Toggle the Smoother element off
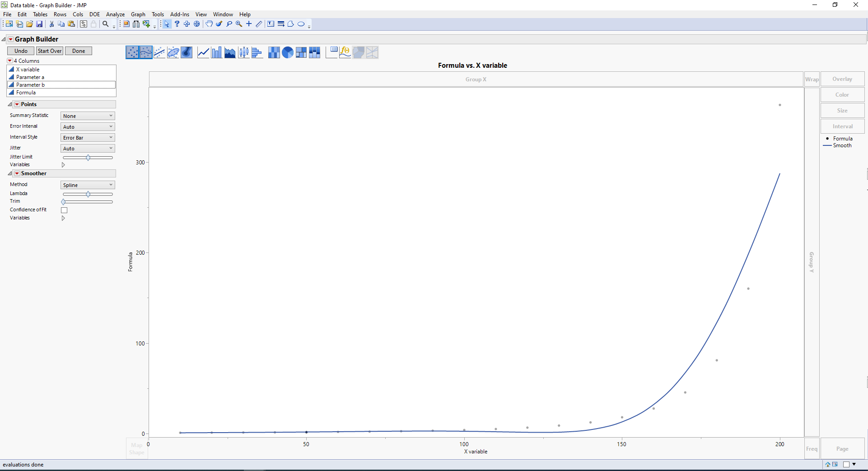 (18, 173)
